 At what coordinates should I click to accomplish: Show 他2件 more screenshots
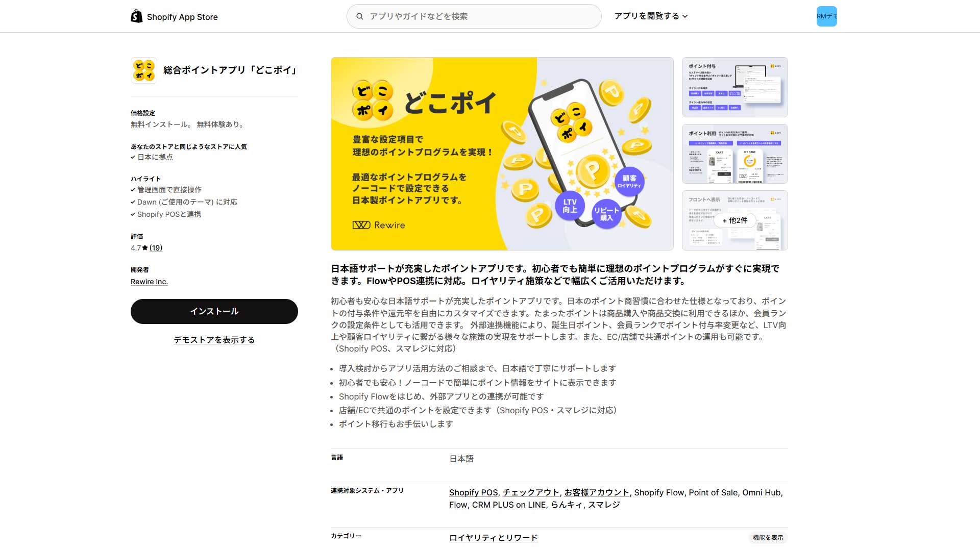click(x=734, y=220)
